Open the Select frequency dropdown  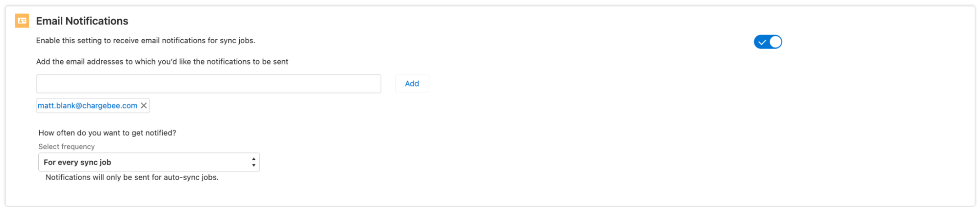pos(149,162)
